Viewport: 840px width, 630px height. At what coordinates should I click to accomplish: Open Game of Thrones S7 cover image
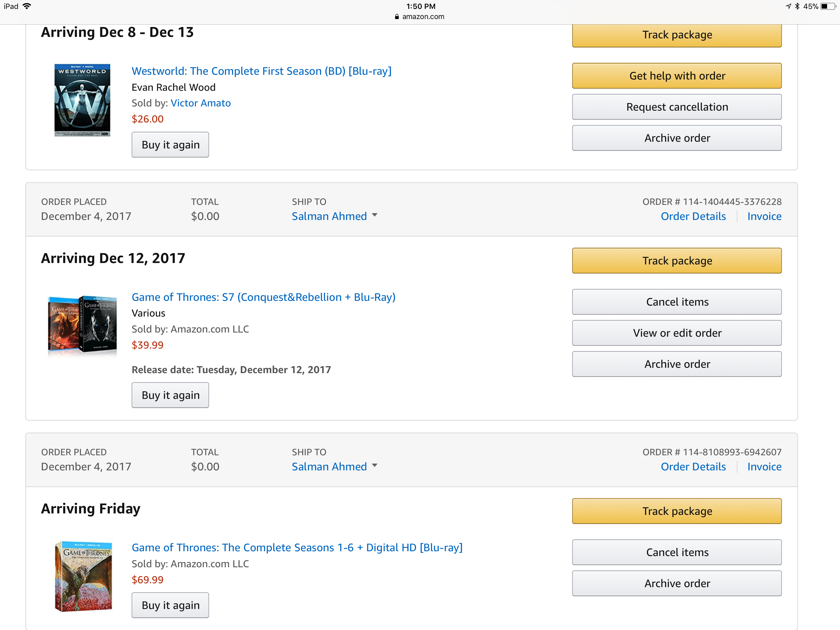click(82, 324)
